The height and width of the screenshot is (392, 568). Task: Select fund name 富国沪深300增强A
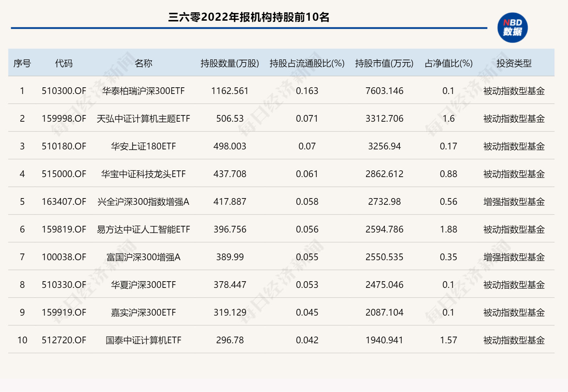(x=143, y=257)
